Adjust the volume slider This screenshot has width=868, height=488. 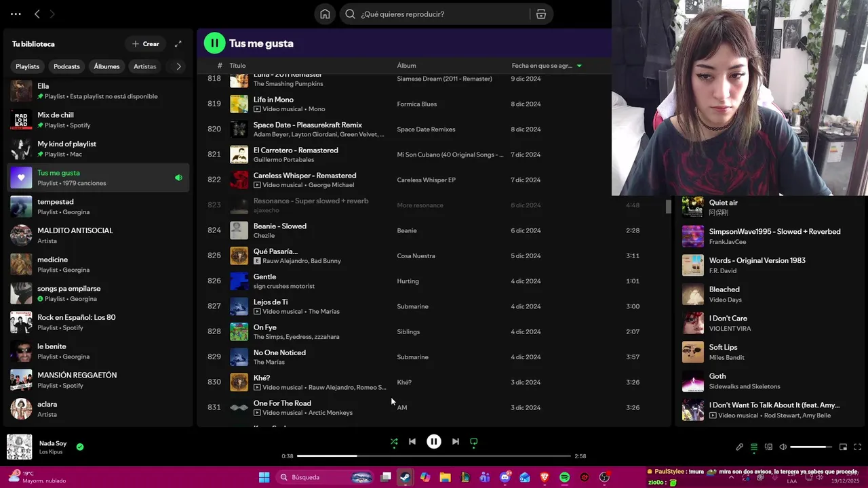pyautogui.click(x=812, y=447)
